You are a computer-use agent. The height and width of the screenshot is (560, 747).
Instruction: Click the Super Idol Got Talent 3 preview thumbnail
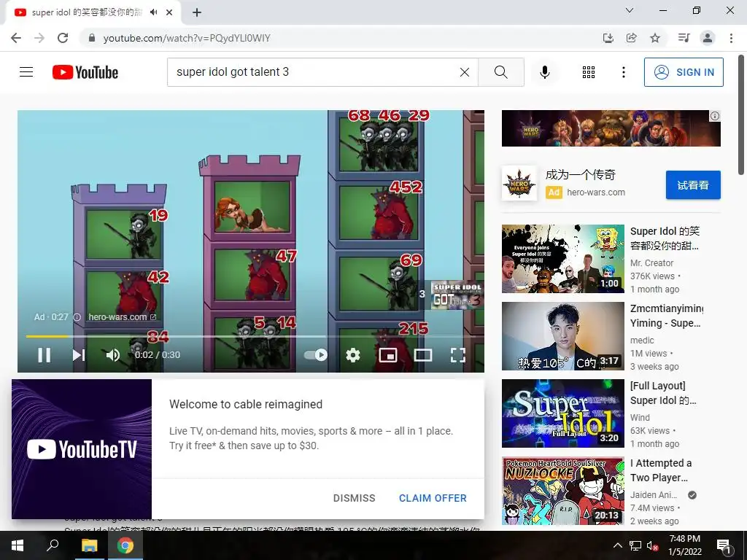point(456,295)
